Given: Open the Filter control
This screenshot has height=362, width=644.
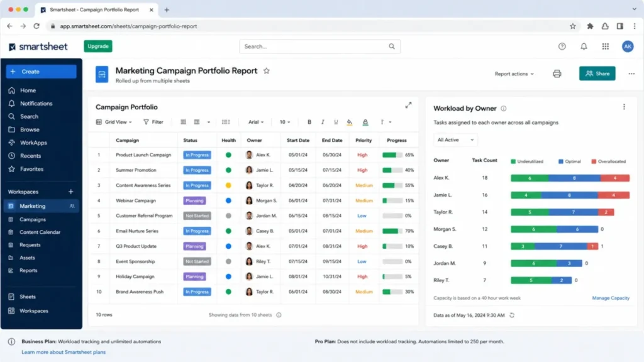Looking at the screenshot, I should [x=153, y=122].
